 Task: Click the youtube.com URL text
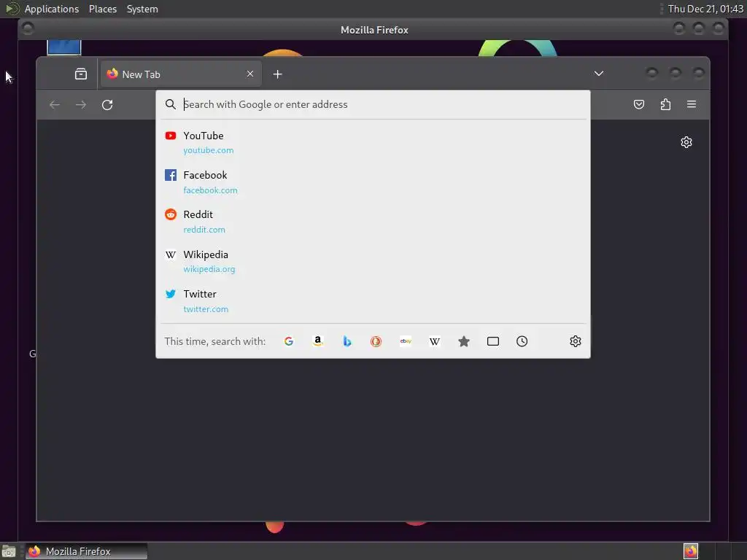(209, 150)
